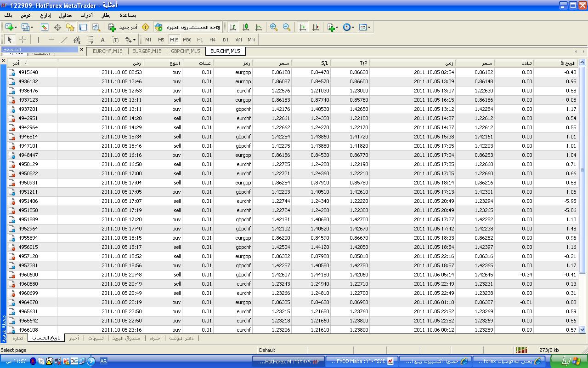588x368 pixels.
Task: Switch chart to candlesticks style
Action: [246, 28]
